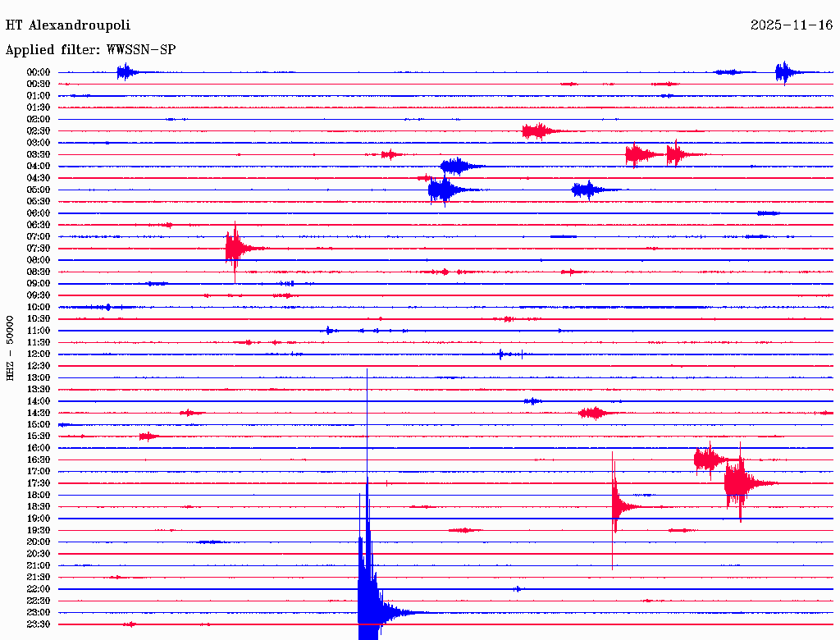Select the 06:00 time label
Image resolution: width=840 pixels, height=640 pixels.
pyautogui.click(x=39, y=213)
